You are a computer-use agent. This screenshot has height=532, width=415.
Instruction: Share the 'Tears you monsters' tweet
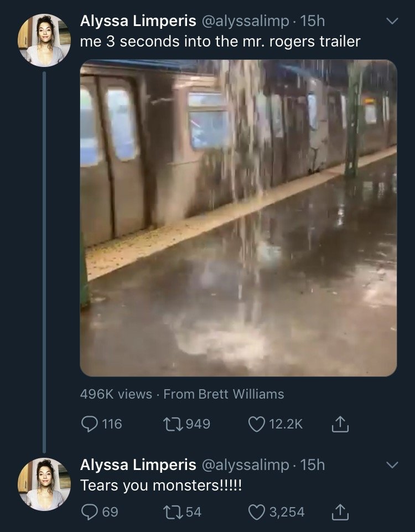pyautogui.click(x=340, y=512)
